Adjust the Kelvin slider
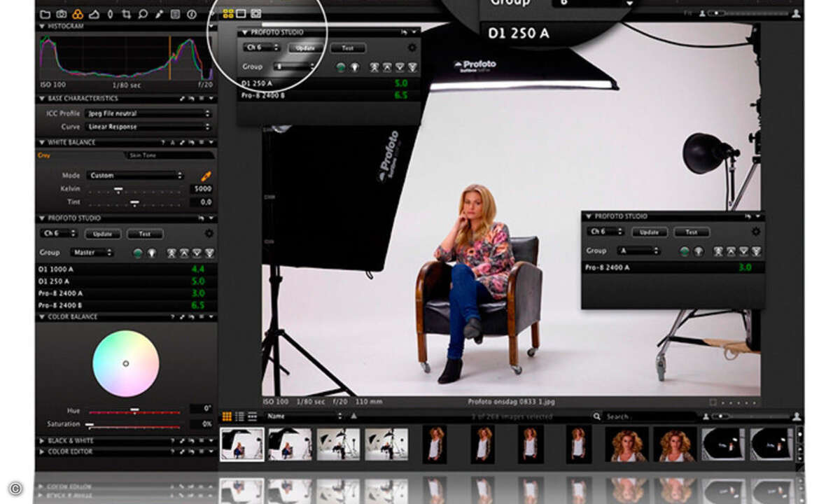The width and height of the screenshot is (840, 504). [136, 190]
